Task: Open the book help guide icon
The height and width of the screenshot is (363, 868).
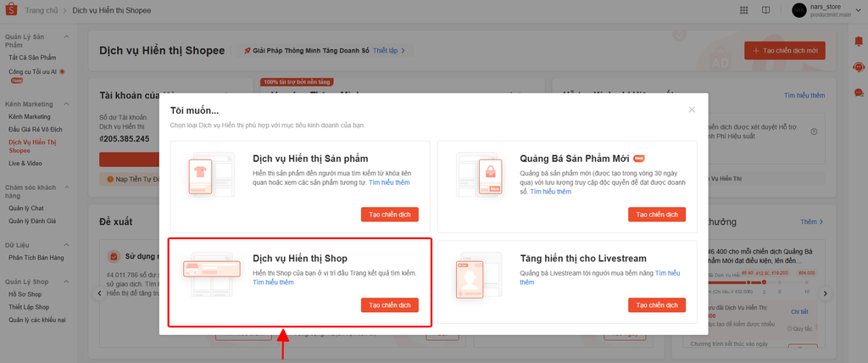Action: pyautogui.click(x=765, y=10)
